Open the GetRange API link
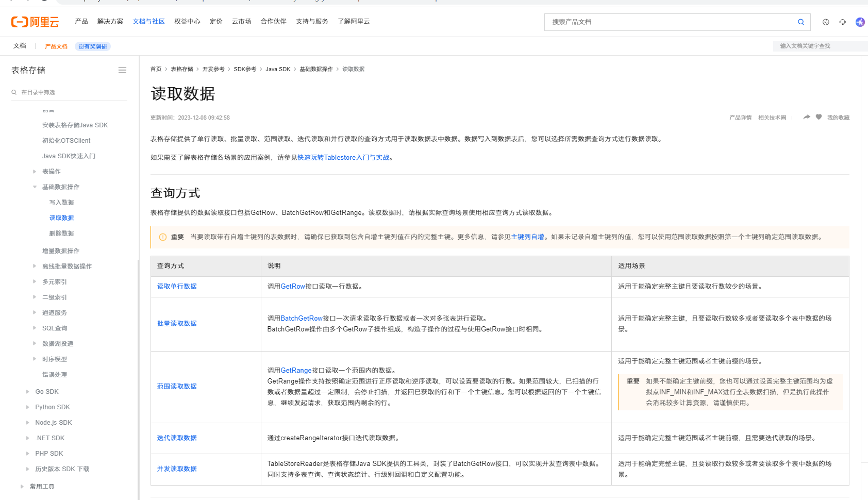Viewport: 868px width, 500px height. [296, 371]
